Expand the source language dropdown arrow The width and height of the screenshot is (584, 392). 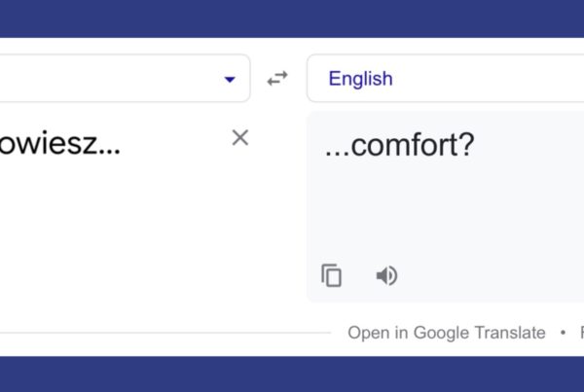pos(230,80)
